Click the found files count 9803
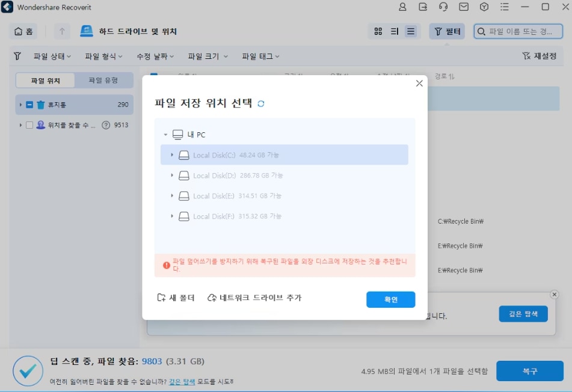The width and height of the screenshot is (572, 392). click(x=152, y=361)
